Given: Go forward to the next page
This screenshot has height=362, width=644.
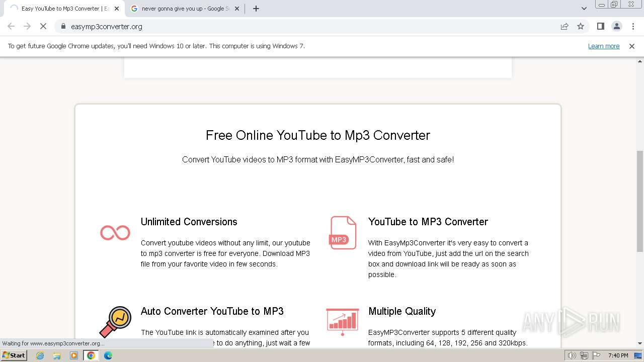Looking at the screenshot, I should (x=27, y=26).
